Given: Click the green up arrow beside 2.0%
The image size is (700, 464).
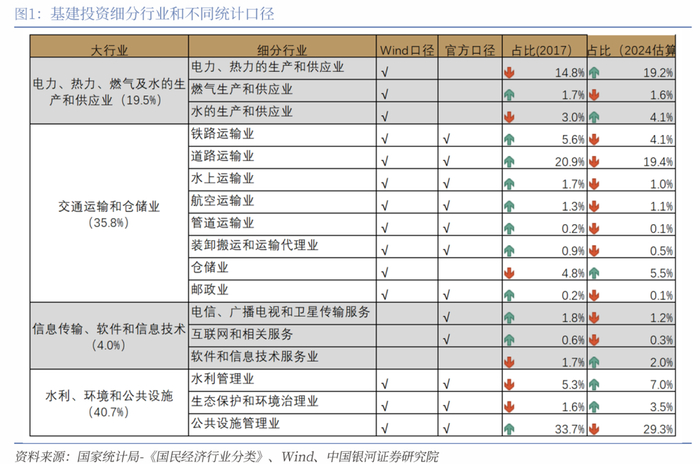Looking at the screenshot, I should [x=594, y=362].
